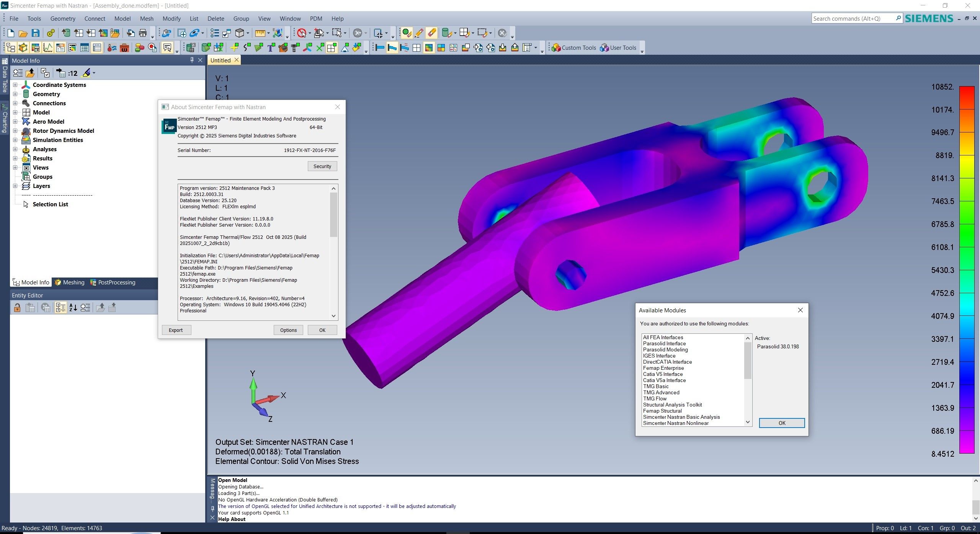
Task: Click the A-Z sort icon in Entity Editor
Action: pyautogui.click(x=73, y=307)
